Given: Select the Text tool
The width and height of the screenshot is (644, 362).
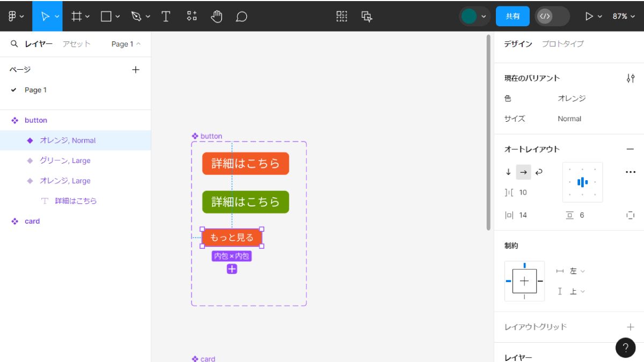Looking at the screenshot, I should (x=166, y=16).
